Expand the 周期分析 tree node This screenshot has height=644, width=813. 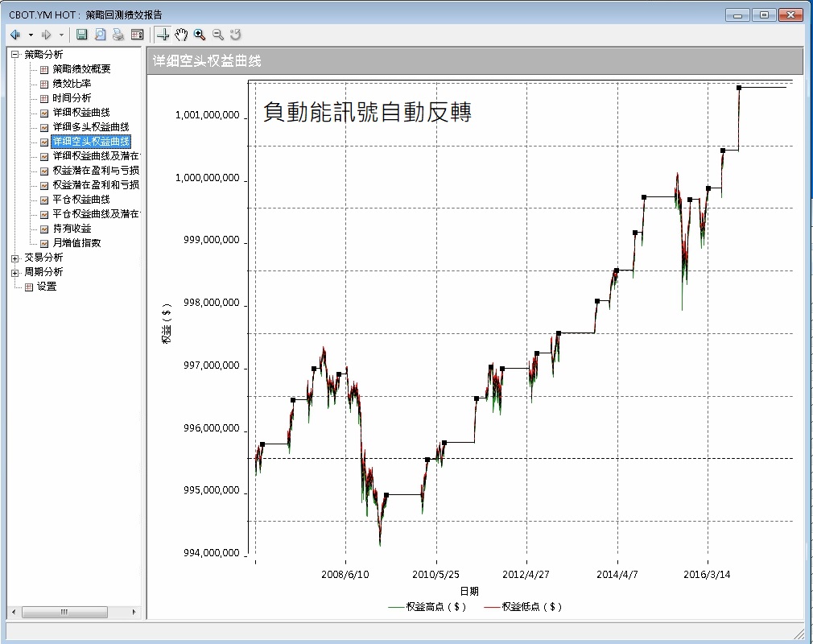[x=14, y=272]
